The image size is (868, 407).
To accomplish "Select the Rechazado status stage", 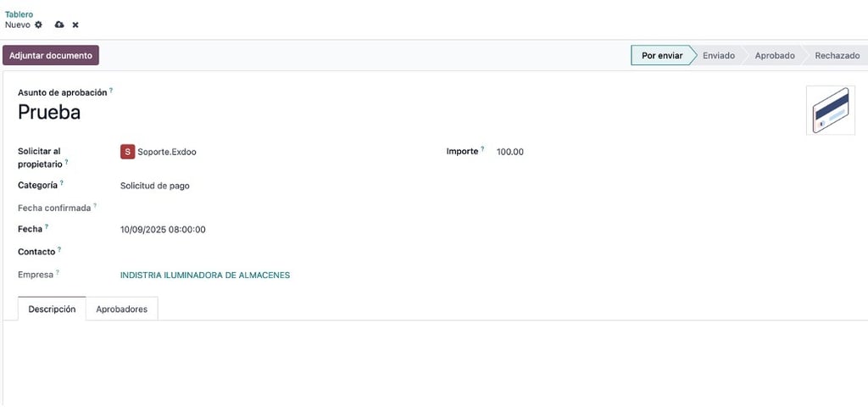I will [837, 55].
